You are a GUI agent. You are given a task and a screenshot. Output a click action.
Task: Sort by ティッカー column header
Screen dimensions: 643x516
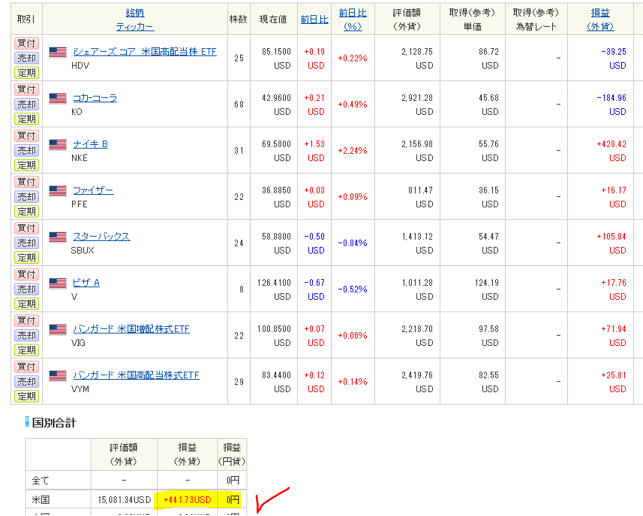pos(135,27)
